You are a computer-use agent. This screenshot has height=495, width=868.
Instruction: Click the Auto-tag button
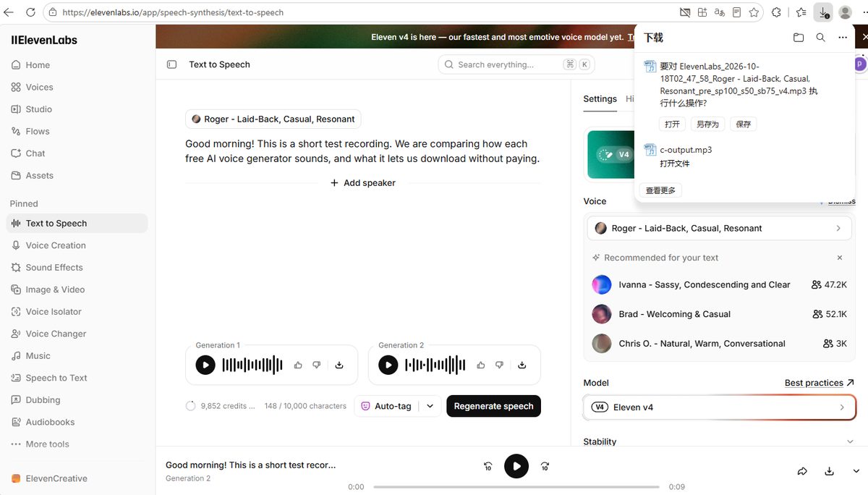pyautogui.click(x=386, y=406)
